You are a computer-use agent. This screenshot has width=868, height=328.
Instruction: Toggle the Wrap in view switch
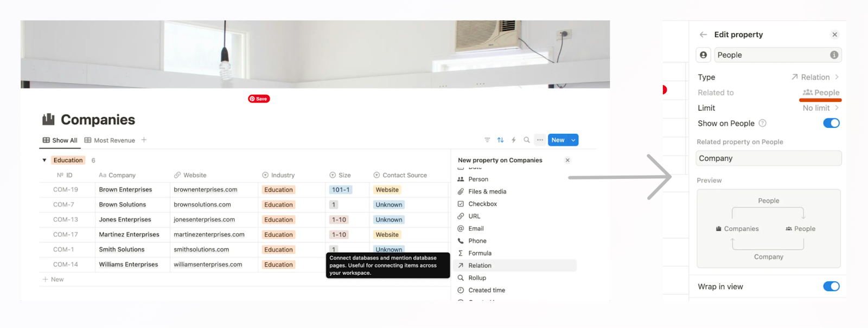point(831,286)
